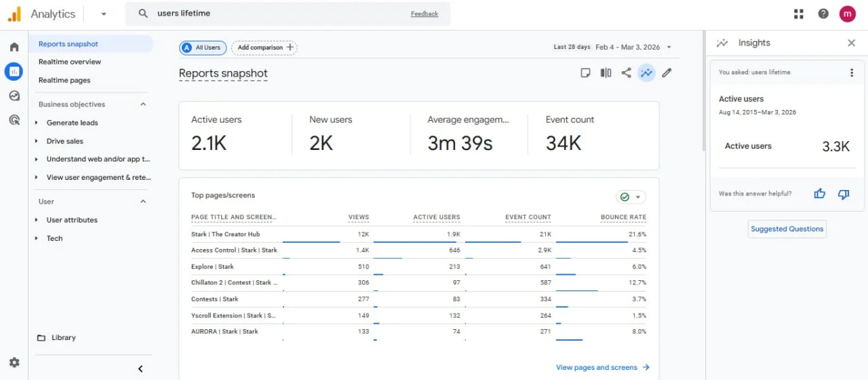Open Admin settings gear icon

tap(14, 362)
